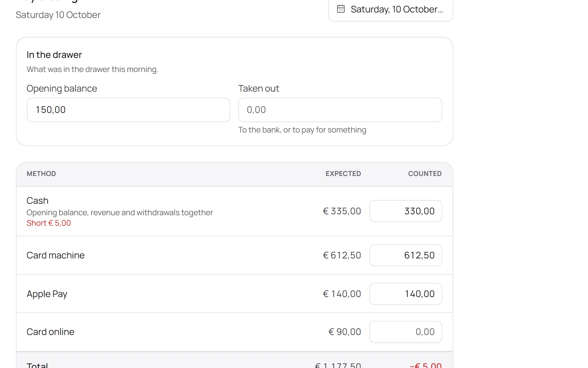This screenshot has width=588, height=368.
Task: Click the Saturday 10 October page subtitle
Action: pos(58,15)
